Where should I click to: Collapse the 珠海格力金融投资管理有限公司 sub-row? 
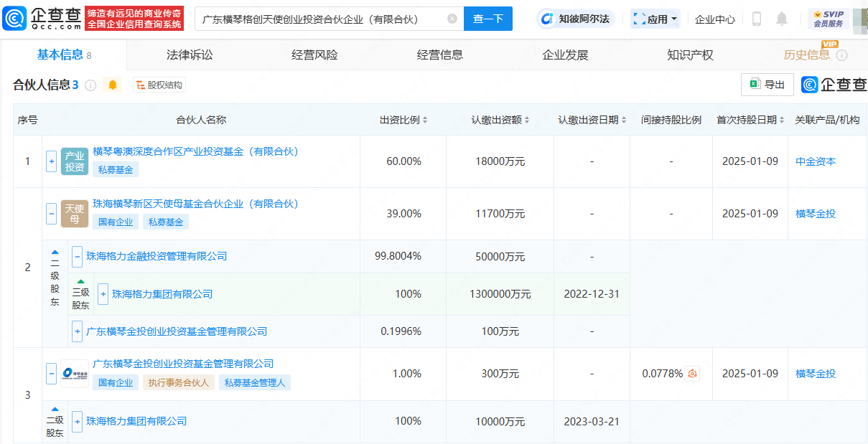[x=78, y=256]
